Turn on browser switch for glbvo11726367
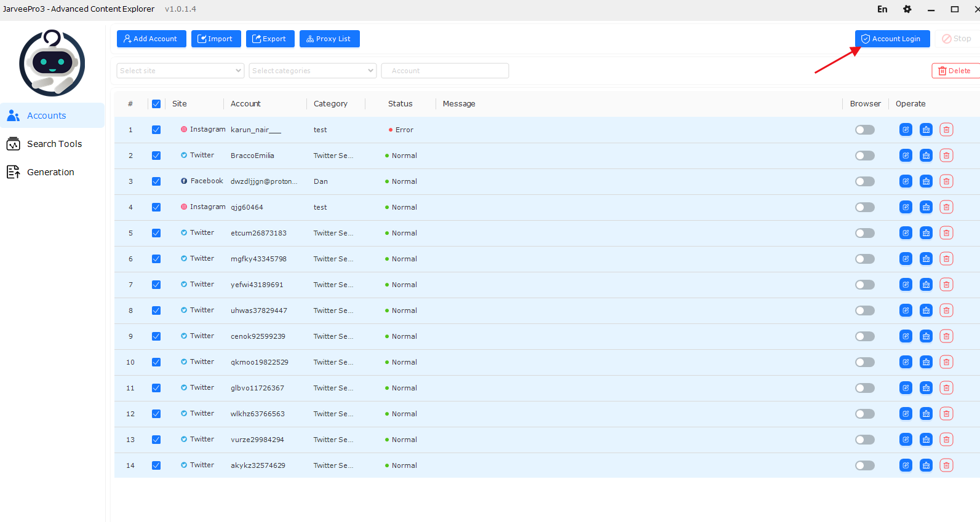This screenshot has width=980, height=522. 864,388
